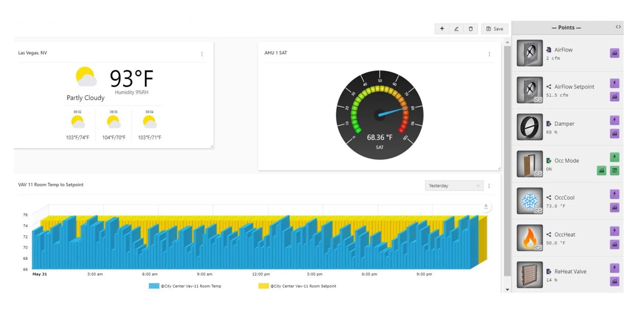
Task: Toggle the green Occ Mode override button
Action: 614,157
